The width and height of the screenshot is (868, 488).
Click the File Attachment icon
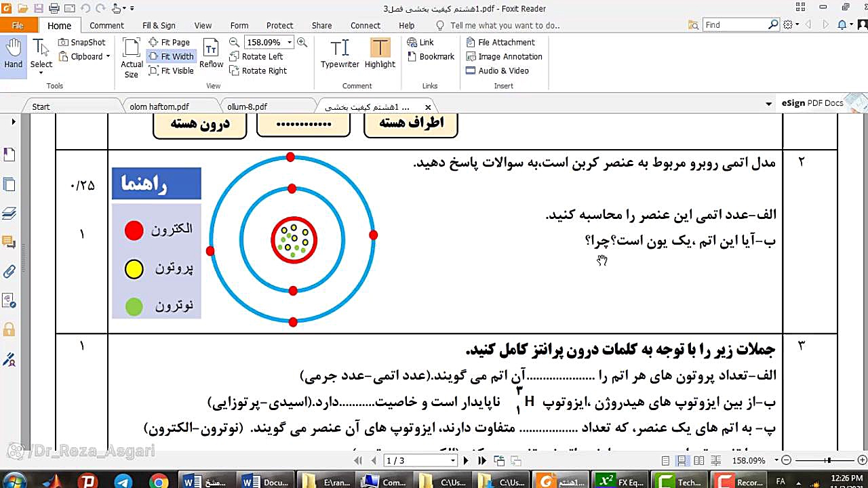click(x=500, y=42)
